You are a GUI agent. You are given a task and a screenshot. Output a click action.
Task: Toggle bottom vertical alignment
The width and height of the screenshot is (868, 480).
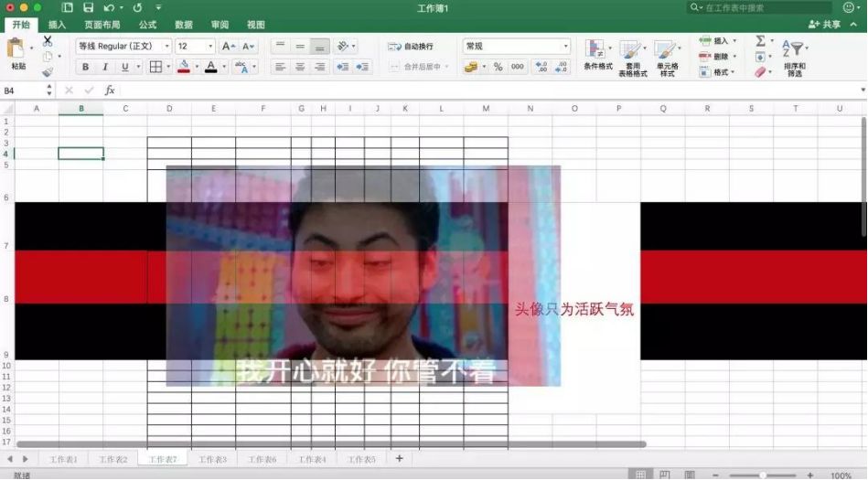point(320,46)
